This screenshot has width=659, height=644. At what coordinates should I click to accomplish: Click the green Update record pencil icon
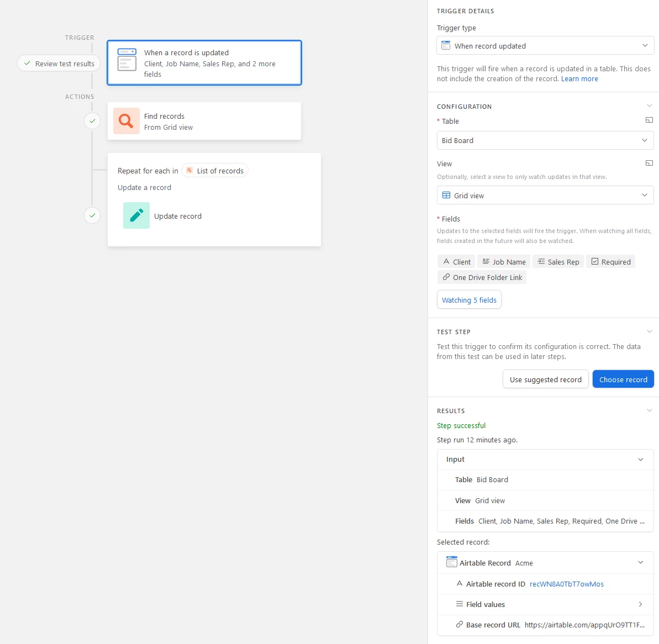[136, 215]
